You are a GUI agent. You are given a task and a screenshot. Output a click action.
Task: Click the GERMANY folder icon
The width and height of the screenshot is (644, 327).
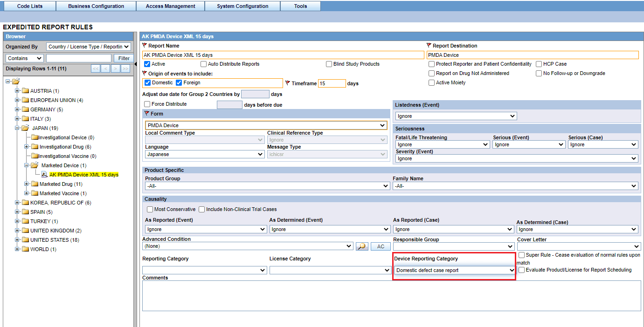25,109
